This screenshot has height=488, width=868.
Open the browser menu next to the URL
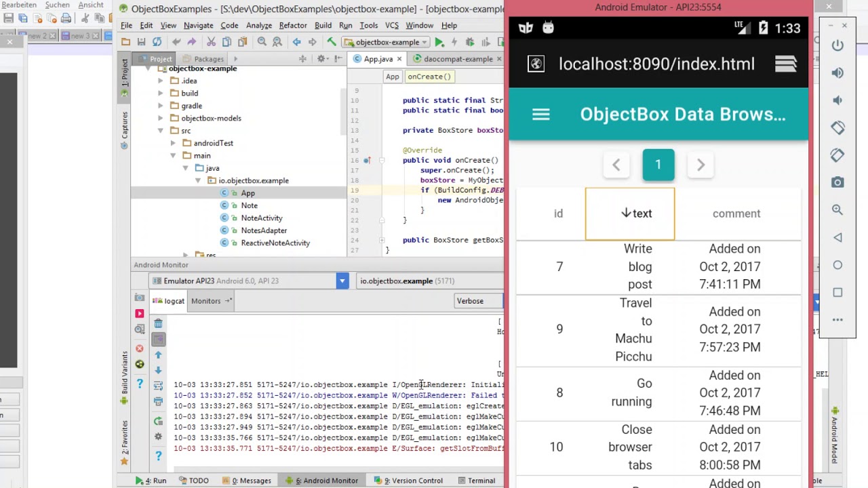(785, 64)
